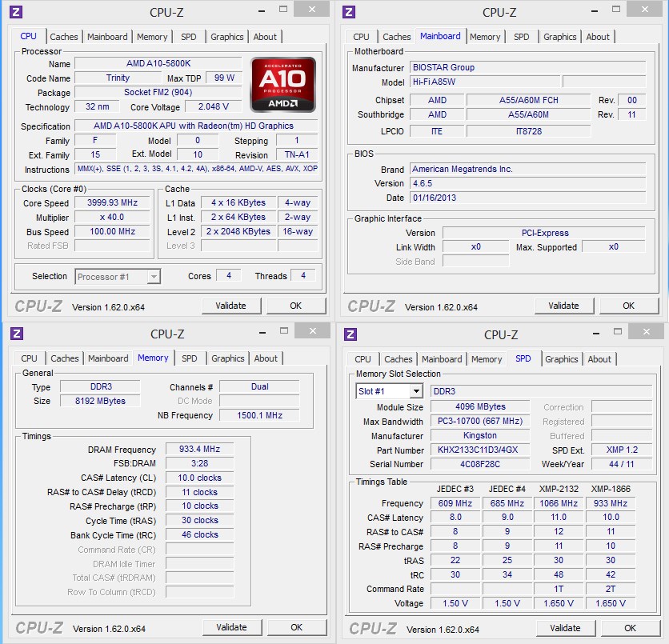Click the CPU-Z logo icon in the CPU tab window's title bar

[16, 11]
